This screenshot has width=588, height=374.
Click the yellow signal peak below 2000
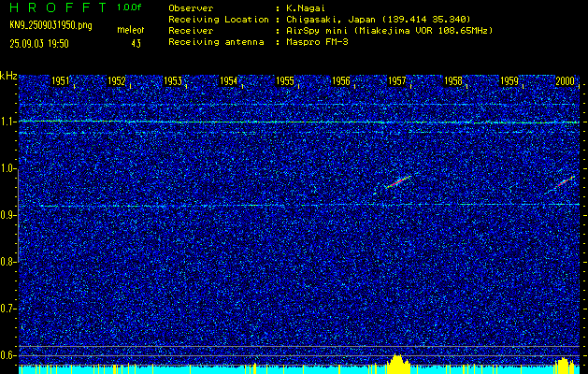pos(565,366)
